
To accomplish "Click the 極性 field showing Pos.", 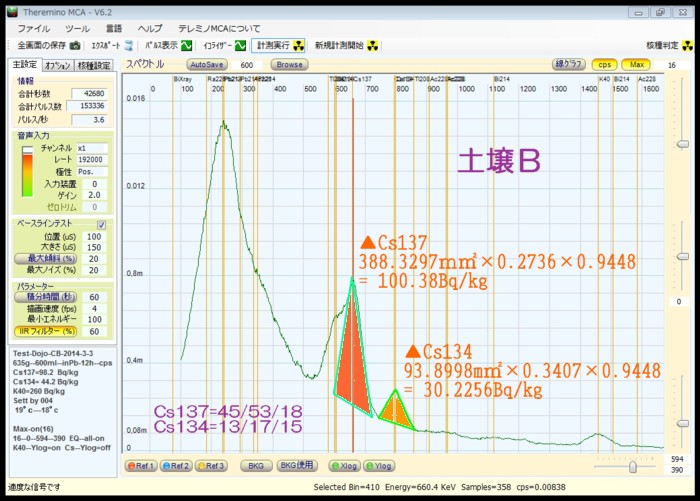I will pyautogui.click(x=92, y=172).
